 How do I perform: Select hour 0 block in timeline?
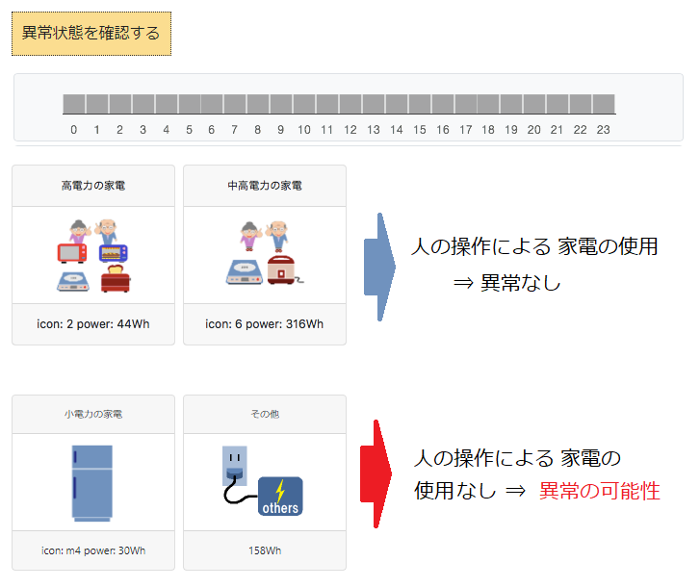pyautogui.click(x=74, y=104)
